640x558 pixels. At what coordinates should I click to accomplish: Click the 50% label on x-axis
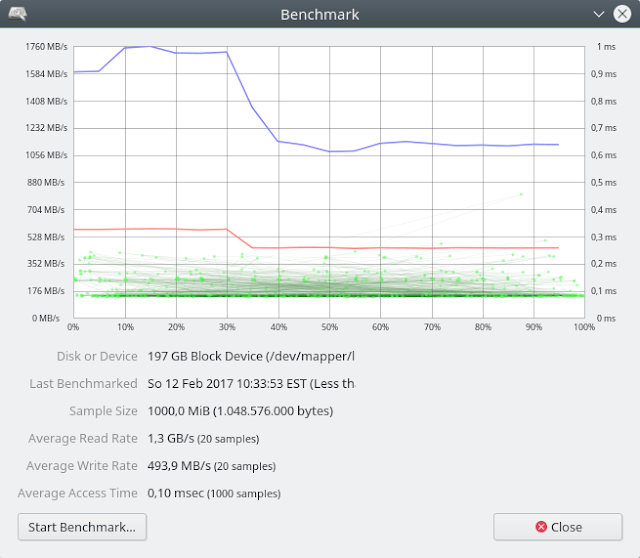pyautogui.click(x=329, y=327)
